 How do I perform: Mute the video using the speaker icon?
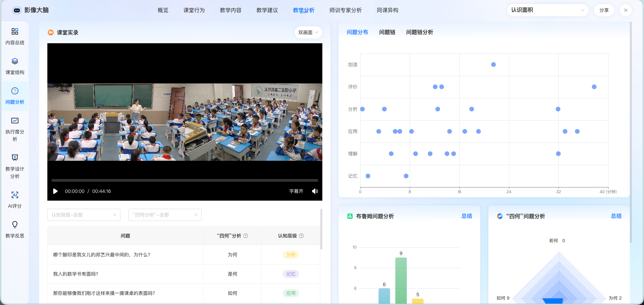(315, 191)
